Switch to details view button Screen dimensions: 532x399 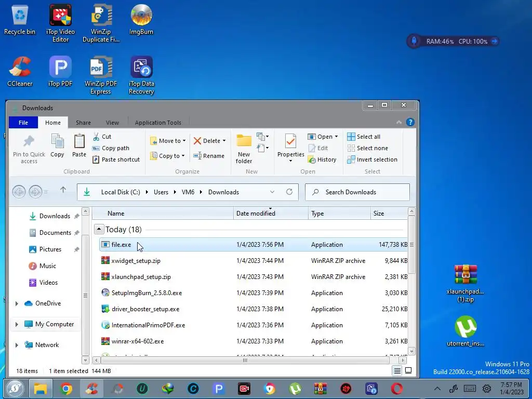397,370
